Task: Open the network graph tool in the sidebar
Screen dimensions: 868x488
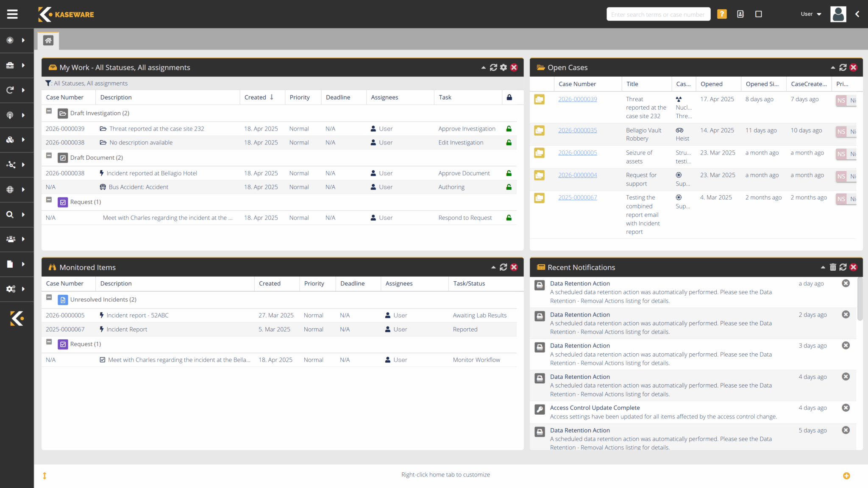Action: pyautogui.click(x=11, y=165)
